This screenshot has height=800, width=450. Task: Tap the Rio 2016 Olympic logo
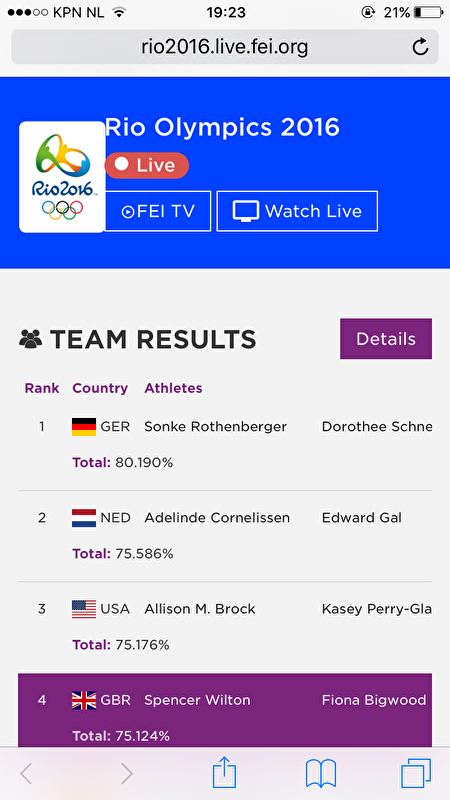[x=62, y=177]
